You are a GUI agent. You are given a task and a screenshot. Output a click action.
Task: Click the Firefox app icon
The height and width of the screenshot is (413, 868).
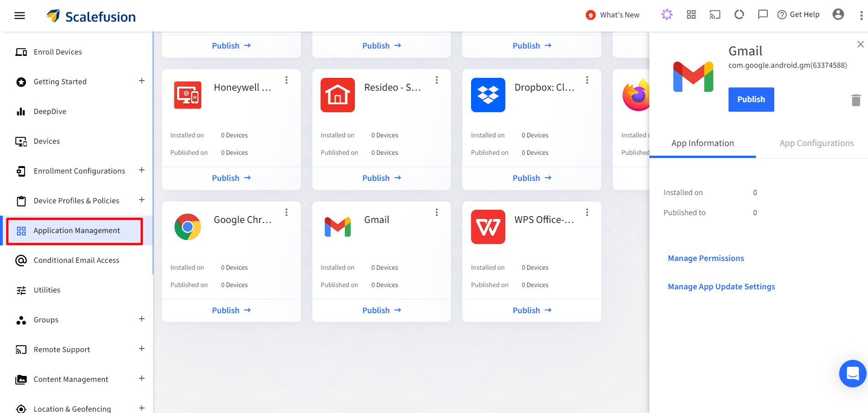click(x=636, y=95)
